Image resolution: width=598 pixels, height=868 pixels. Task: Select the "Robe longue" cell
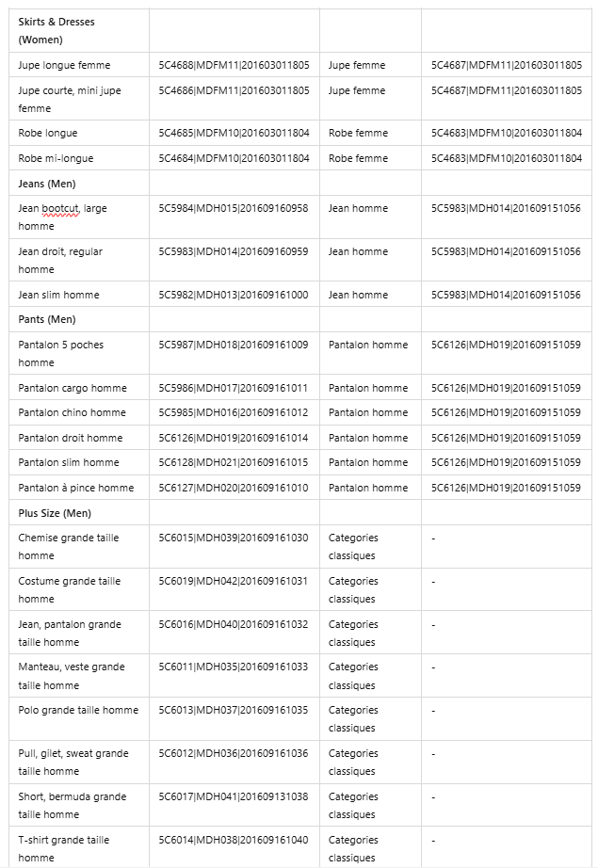pos(48,133)
